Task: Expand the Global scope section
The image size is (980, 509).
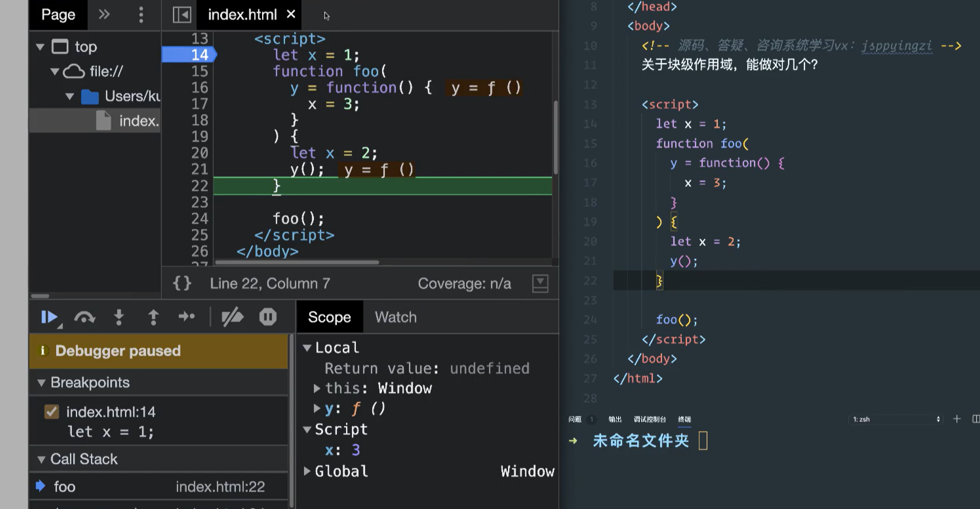Action: [x=307, y=471]
